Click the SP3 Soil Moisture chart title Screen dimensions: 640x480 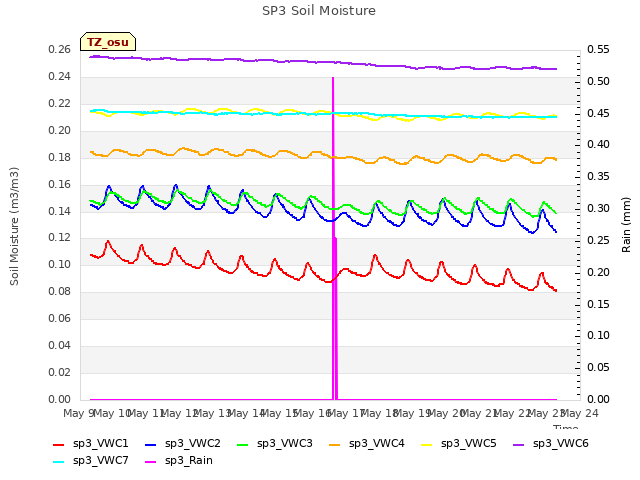click(319, 11)
